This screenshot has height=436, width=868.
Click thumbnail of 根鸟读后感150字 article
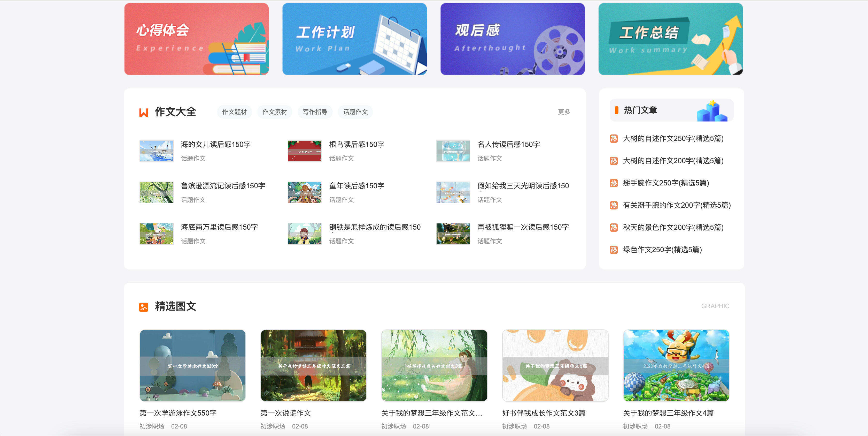point(305,151)
